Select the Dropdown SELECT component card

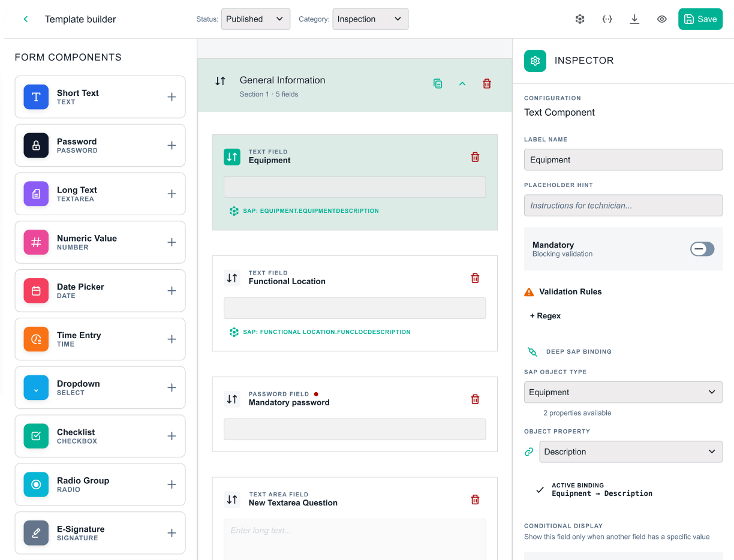tap(100, 388)
